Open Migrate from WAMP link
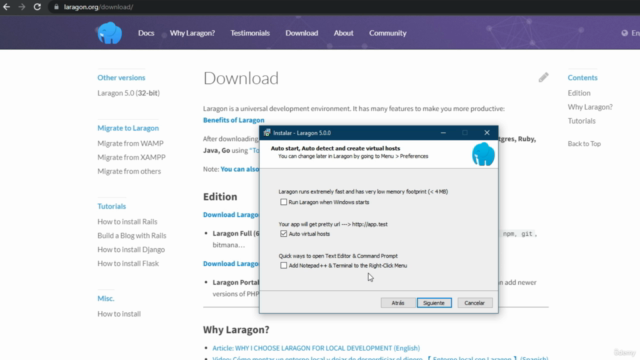640x360 pixels. (x=130, y=143)
